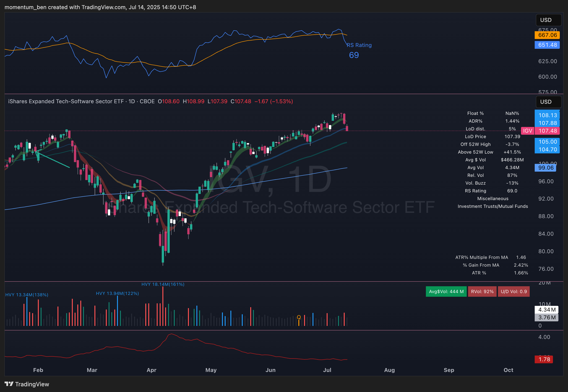568x392 pixels.
Task: Click the gray 3.76M volume average label
Action: 547,317
